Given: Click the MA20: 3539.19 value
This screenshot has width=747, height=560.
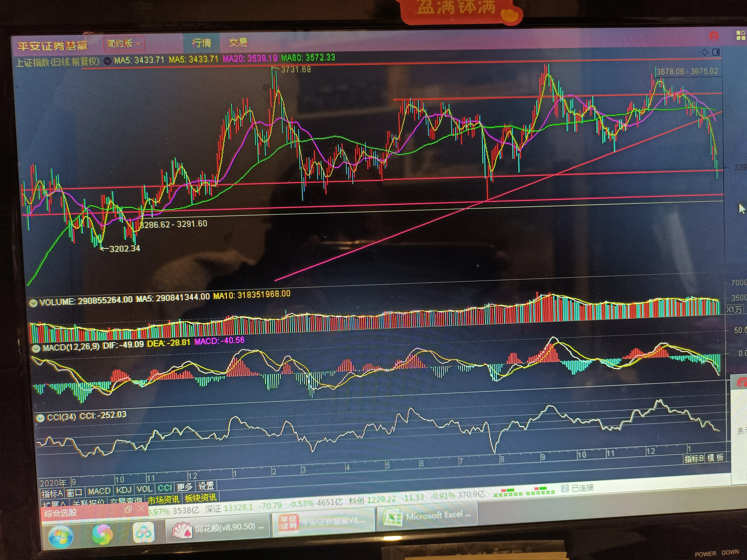Looking at the screenshot, I should pos(250,58).
